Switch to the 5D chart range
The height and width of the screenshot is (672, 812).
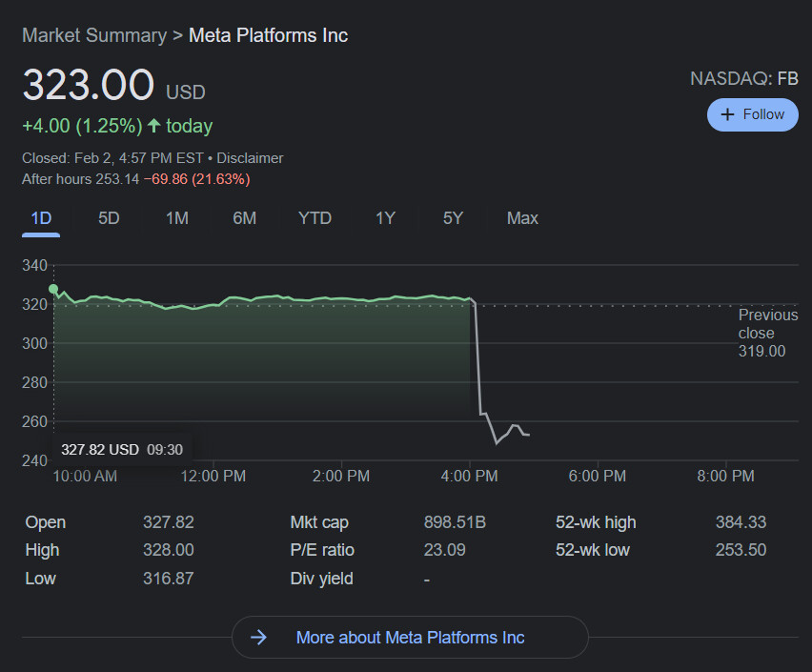[109, 218]
